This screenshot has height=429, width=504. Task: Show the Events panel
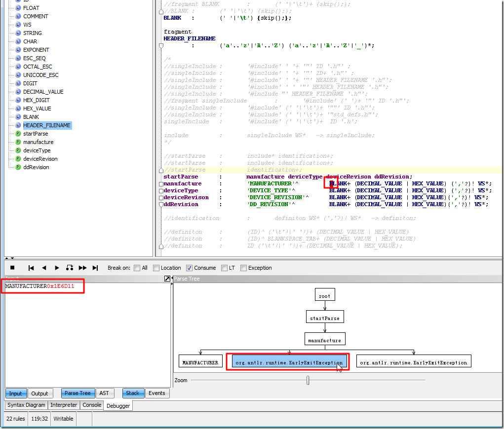click(x=157, y=393)
